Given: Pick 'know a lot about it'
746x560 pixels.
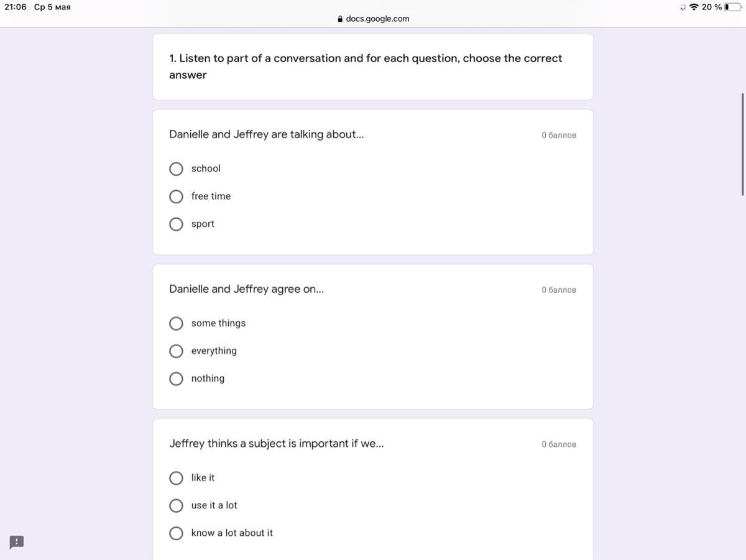Looking at the screenshot, I should pyautogui.click(x=177, y=533).
